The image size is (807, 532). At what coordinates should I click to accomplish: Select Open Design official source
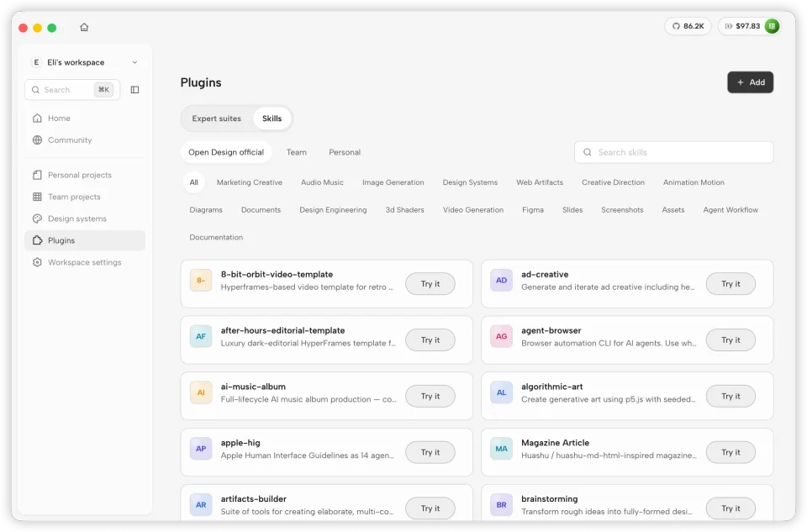[x=226, y=152]
